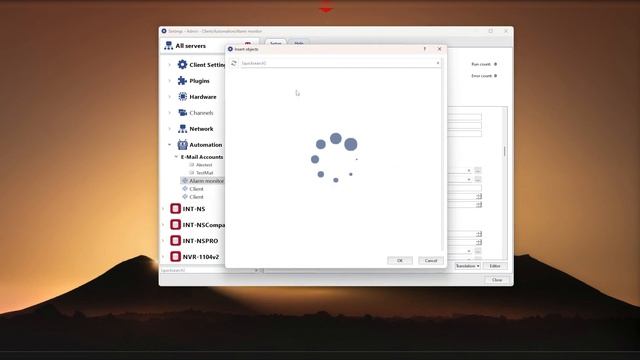640x360 pixels.
Task: Click the E-Mail Accounts label
Action: tap(202, 157)
